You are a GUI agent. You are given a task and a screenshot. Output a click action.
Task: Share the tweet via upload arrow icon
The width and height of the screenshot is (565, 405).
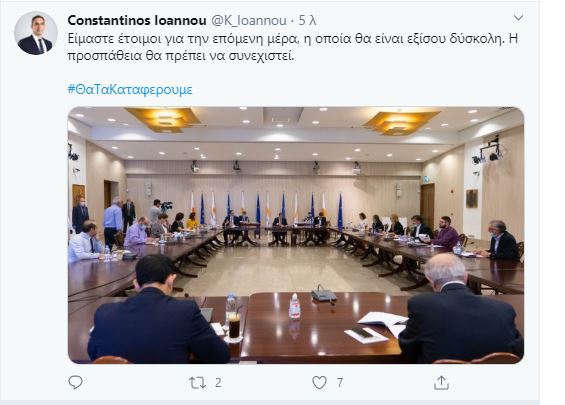441,383
